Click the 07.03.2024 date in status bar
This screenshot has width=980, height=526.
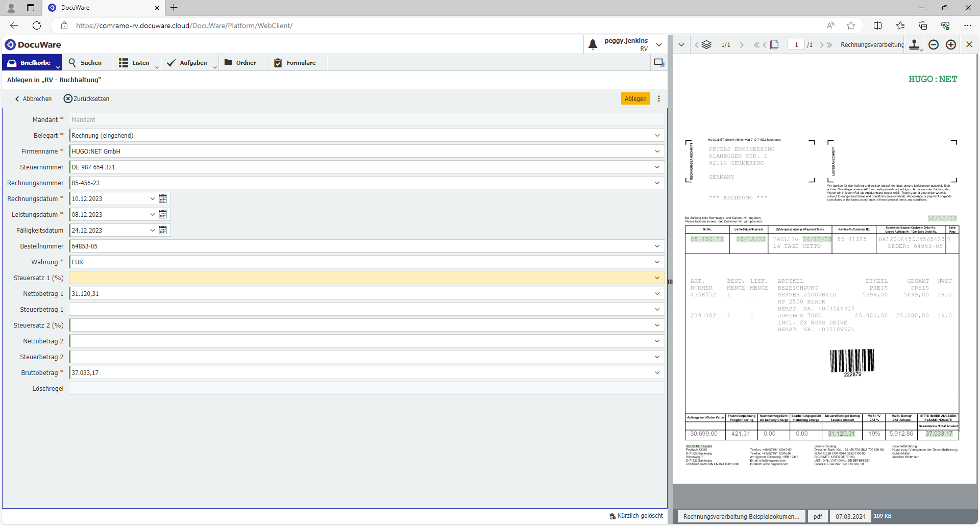click(850, 516)
